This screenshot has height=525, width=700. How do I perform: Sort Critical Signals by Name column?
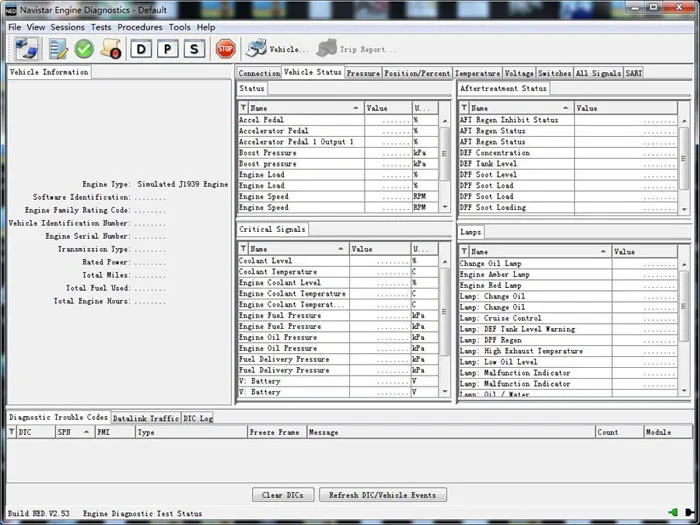click(298, 249)
